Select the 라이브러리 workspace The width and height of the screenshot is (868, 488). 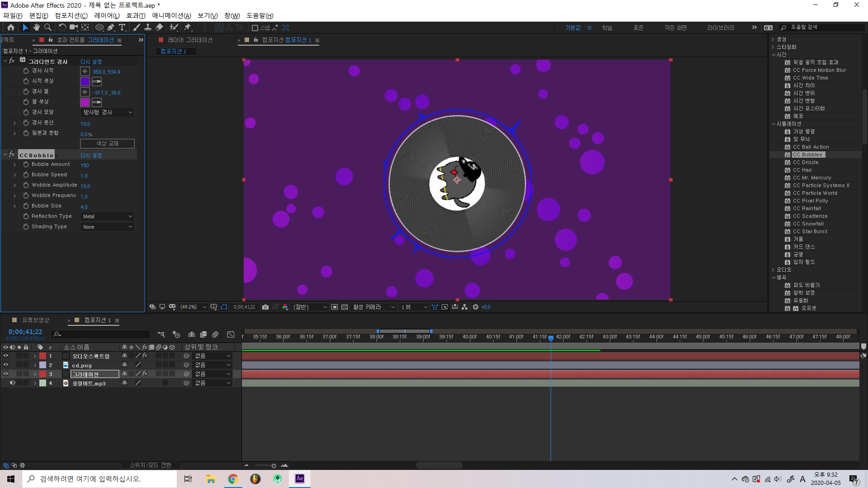click(721, 28)
